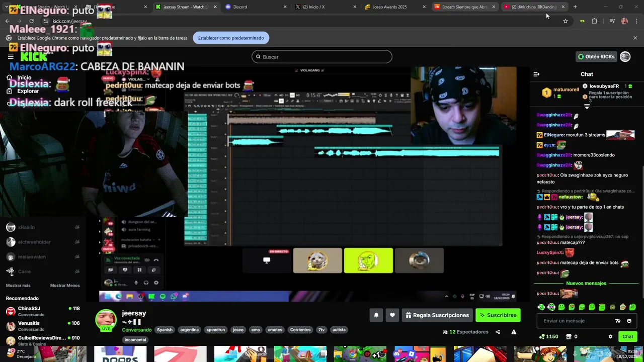Open the green extension icon in the toolbar

pos(582,21)
